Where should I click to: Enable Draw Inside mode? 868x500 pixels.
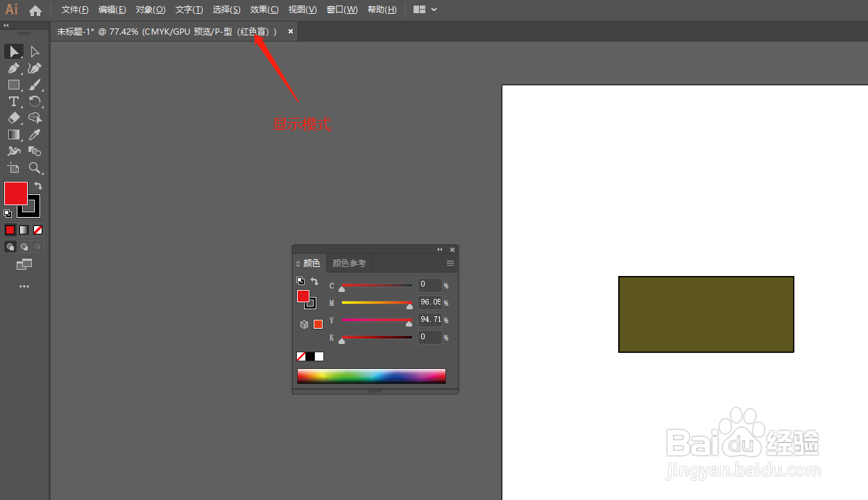tap(38, 246)
